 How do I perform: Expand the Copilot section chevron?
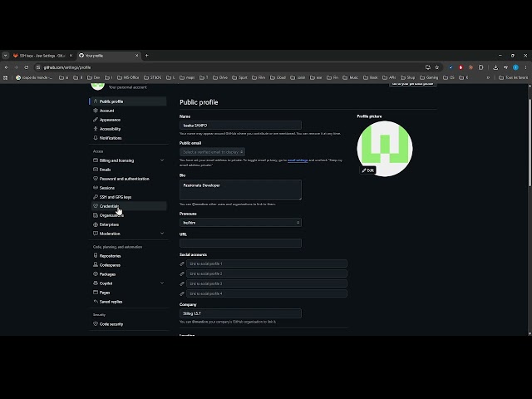pos(162,283)
